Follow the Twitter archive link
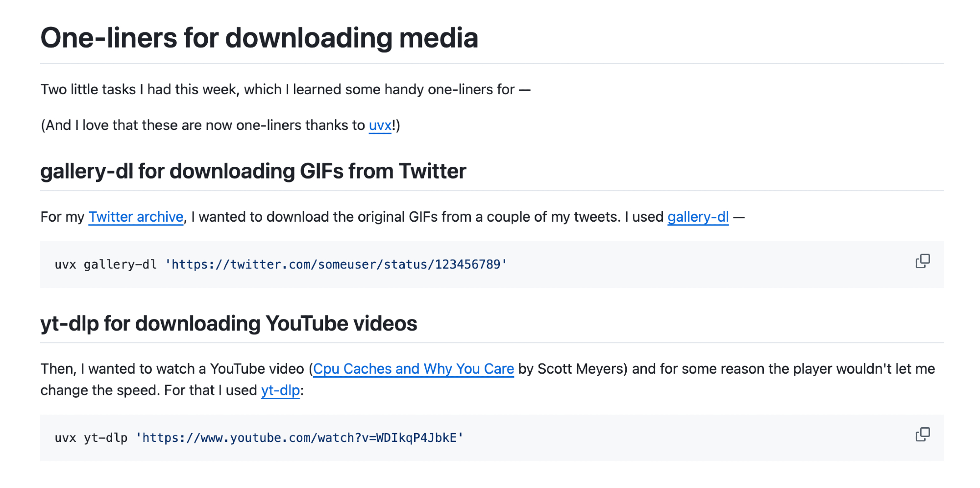Image resolution: width=980 pixels, height=488 pixels. (136, 217)
